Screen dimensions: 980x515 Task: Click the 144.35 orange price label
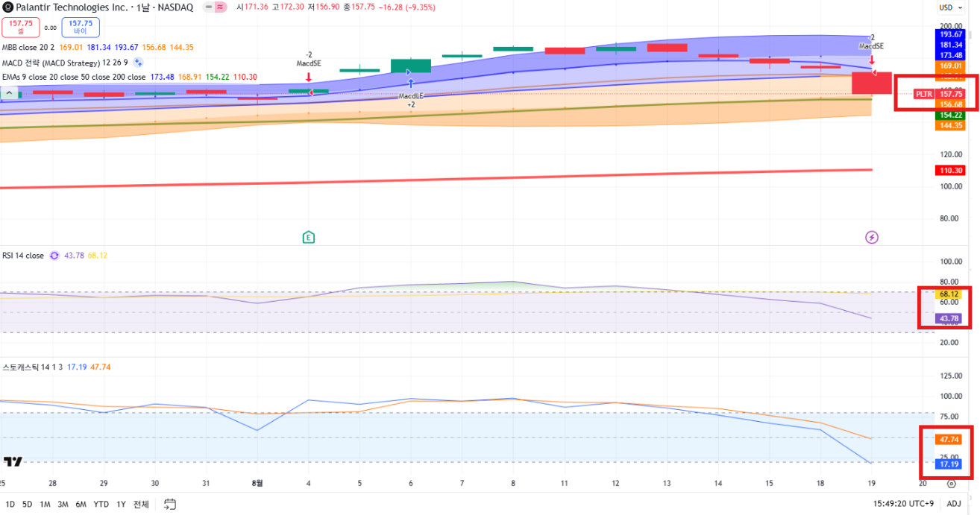[951, 125]
